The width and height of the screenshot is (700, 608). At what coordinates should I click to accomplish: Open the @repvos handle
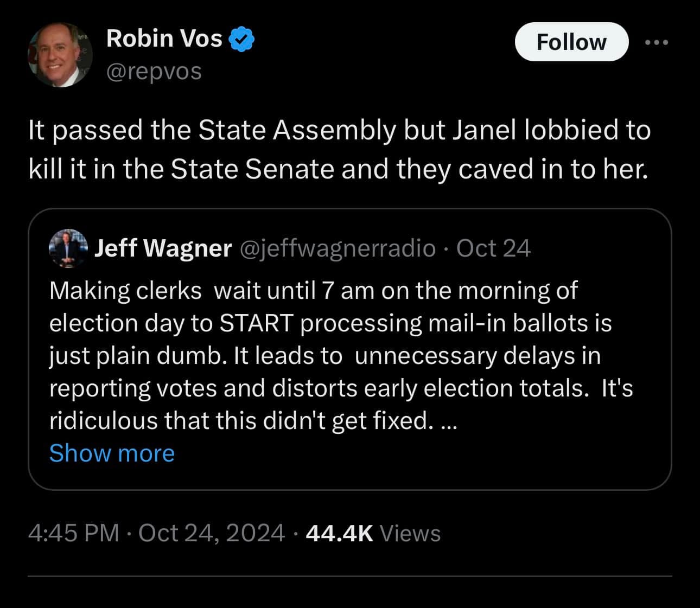coord(154,70)
